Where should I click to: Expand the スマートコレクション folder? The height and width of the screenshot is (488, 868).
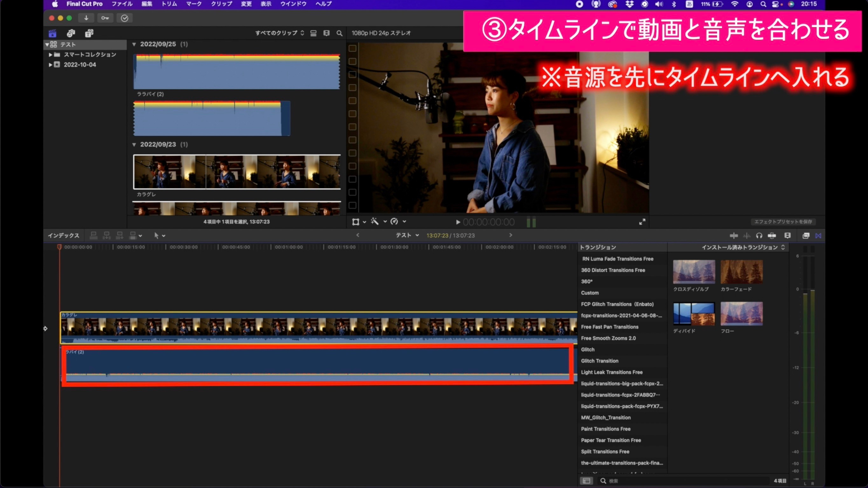coord(50,55)
